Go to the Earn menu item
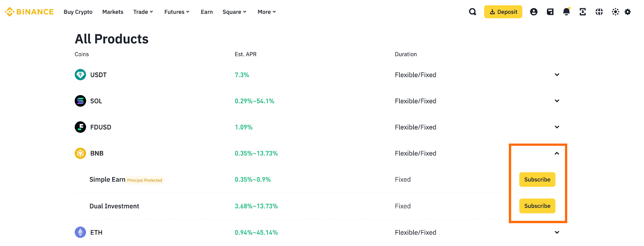Screen dimensions: 644x246 click(x=206, y=12)
